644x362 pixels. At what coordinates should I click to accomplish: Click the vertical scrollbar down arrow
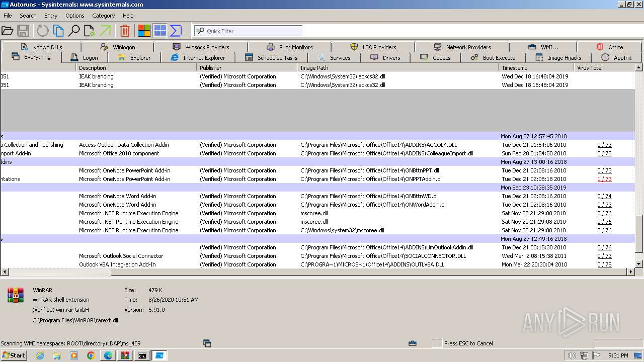pos(639,264)
